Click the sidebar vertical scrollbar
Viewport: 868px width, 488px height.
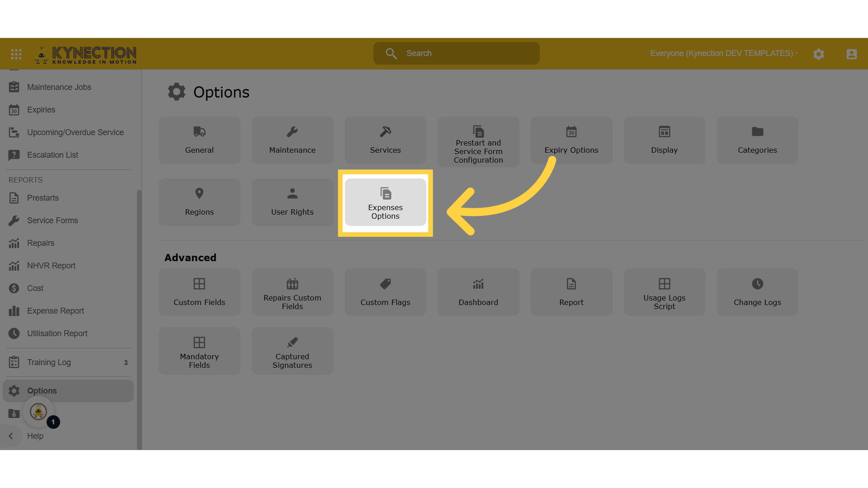tap(139, 319)
